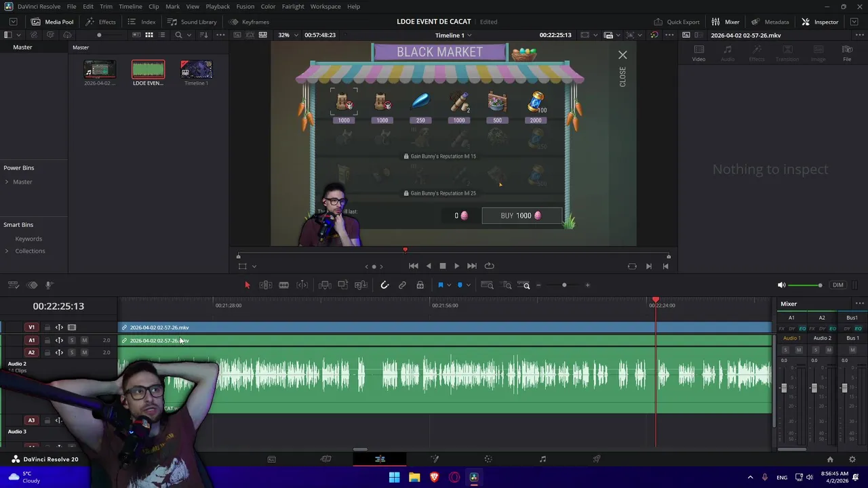The image size is (868, 488).
Task: Open the Playback menu
Action: tap(218, 6)
